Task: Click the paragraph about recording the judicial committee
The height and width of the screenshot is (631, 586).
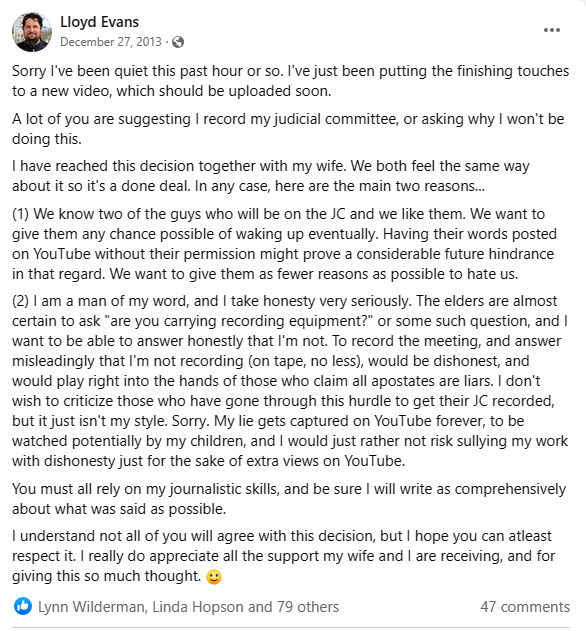Action: pos(288,129)
